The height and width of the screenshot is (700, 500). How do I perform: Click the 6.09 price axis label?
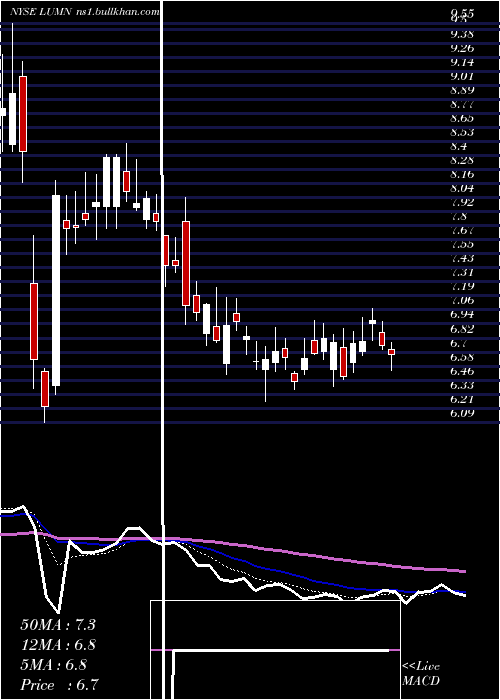[x=462, y=413]
